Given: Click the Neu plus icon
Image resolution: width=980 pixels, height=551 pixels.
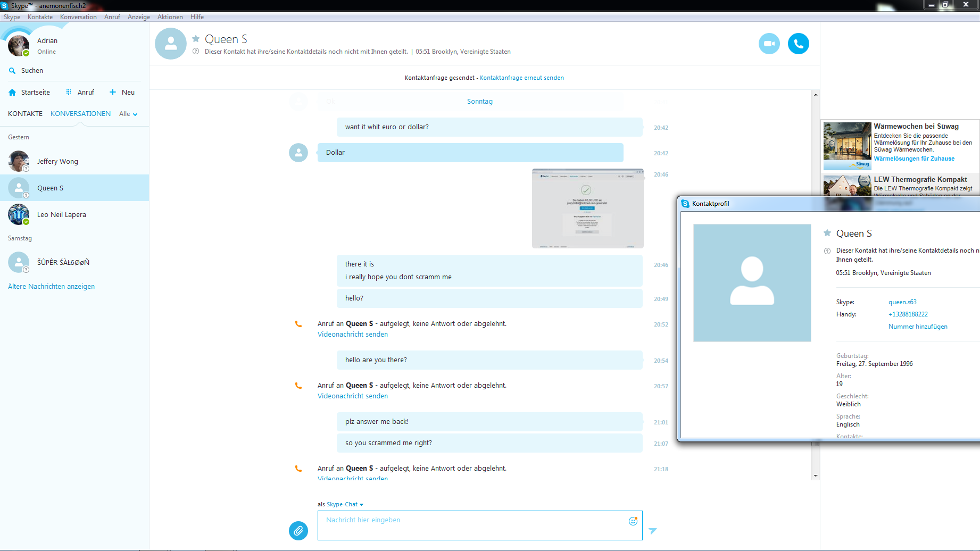Looking at the screenshot, I should 112,92.
